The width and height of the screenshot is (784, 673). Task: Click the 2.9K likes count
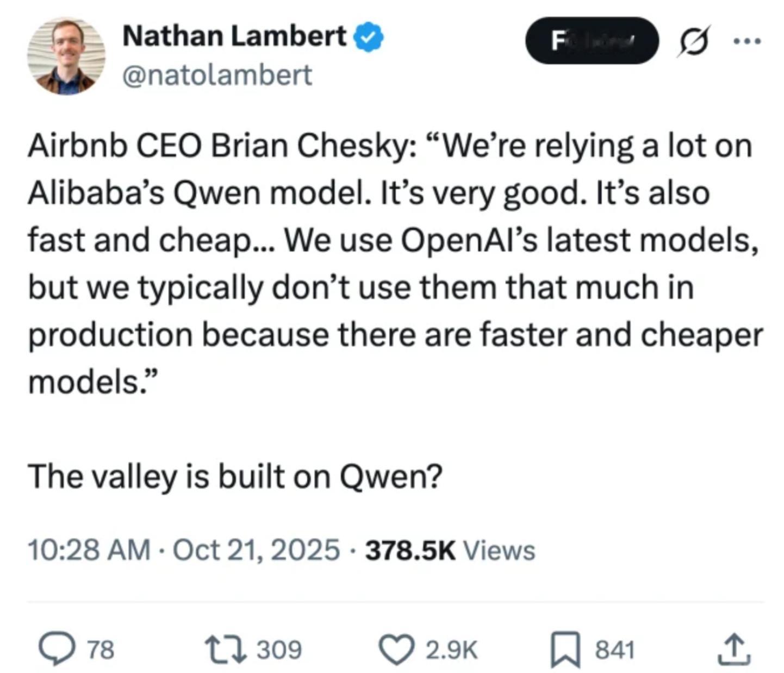click(451, 650)
